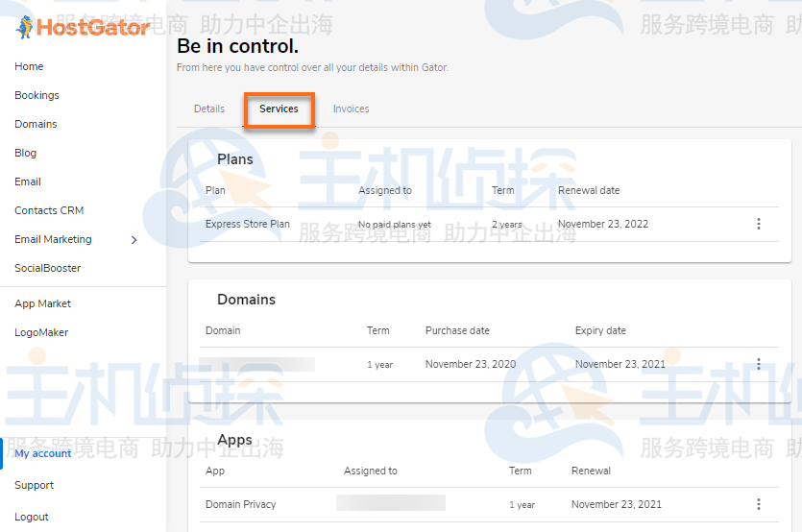Viewport: 802px width, 532px height.
Task: Click 'Expiry date' column header in Domains
Action: (600, 330)
